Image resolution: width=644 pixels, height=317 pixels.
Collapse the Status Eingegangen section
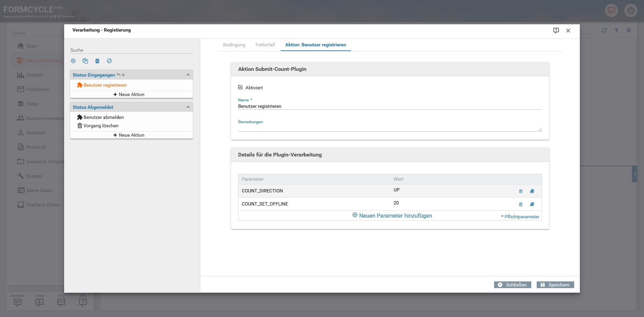(x=188, y=75)
